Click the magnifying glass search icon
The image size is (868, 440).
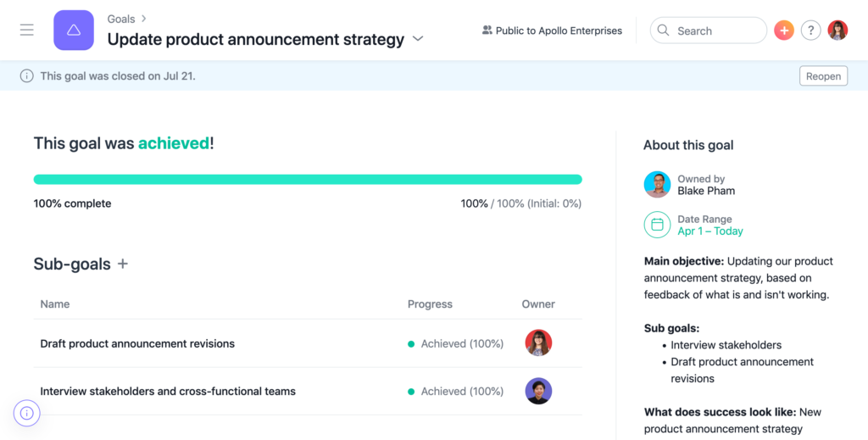(x=663, y=31)
